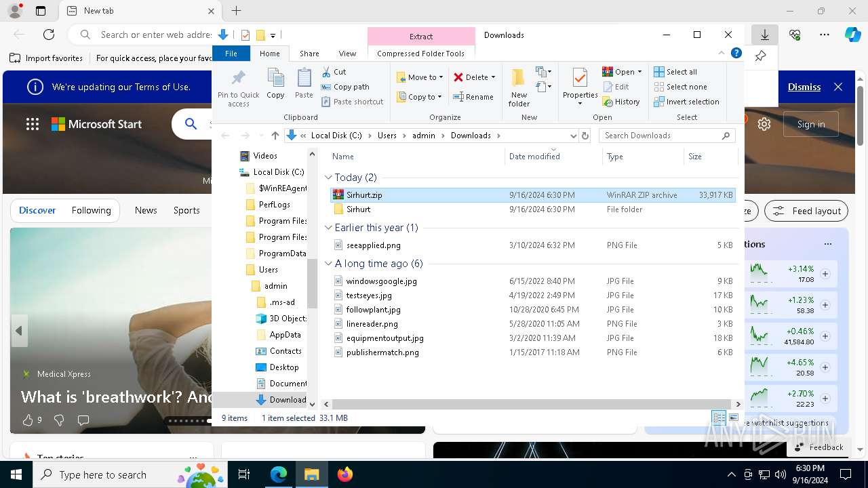Open Edge downloads icon in toolbar
Image resolution: width=868 pixels, height=488 pixels.
click(x=765, y=35)
